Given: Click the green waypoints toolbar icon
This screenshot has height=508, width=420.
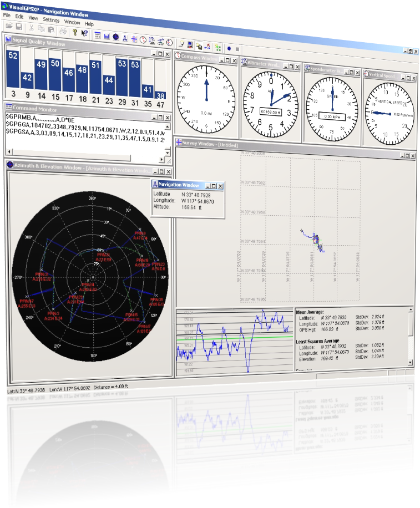Looking at the screenshot, I should (218, 48).
